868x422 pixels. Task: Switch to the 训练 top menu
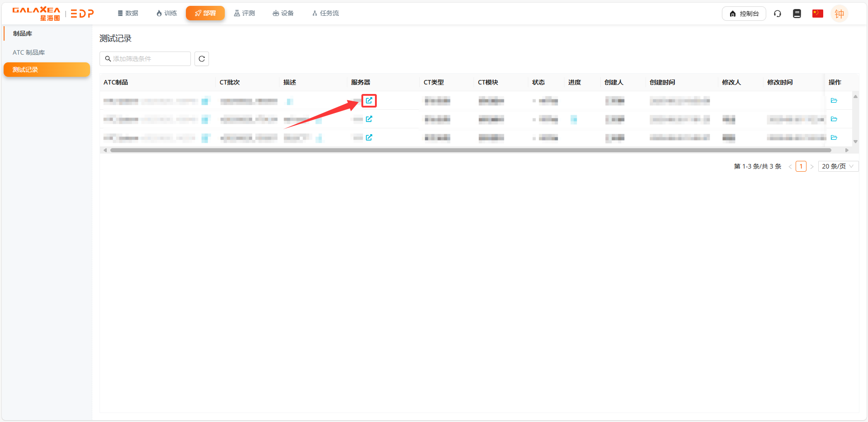pos(166,14)
